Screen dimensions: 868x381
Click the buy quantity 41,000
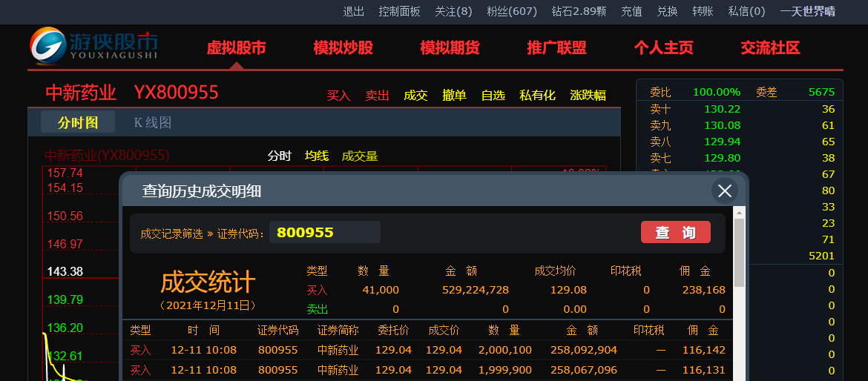[381, 290]
